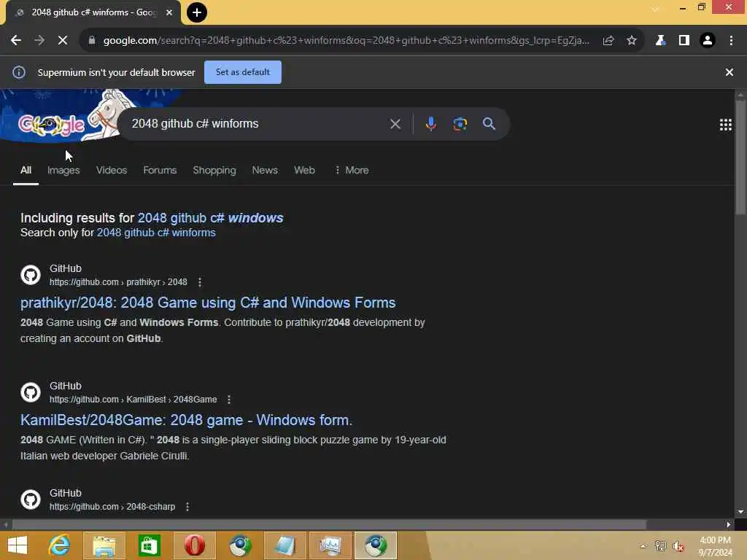The width and height of the screenshot is (747, 560).
Task: Click the site lock icon in address bar
Action: (x=92, y=41)
